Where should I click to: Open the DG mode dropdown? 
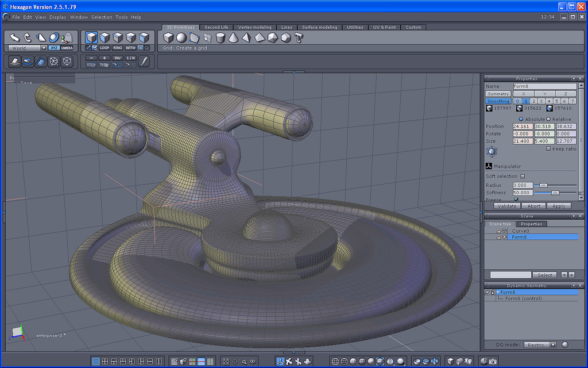pos(553,345)
